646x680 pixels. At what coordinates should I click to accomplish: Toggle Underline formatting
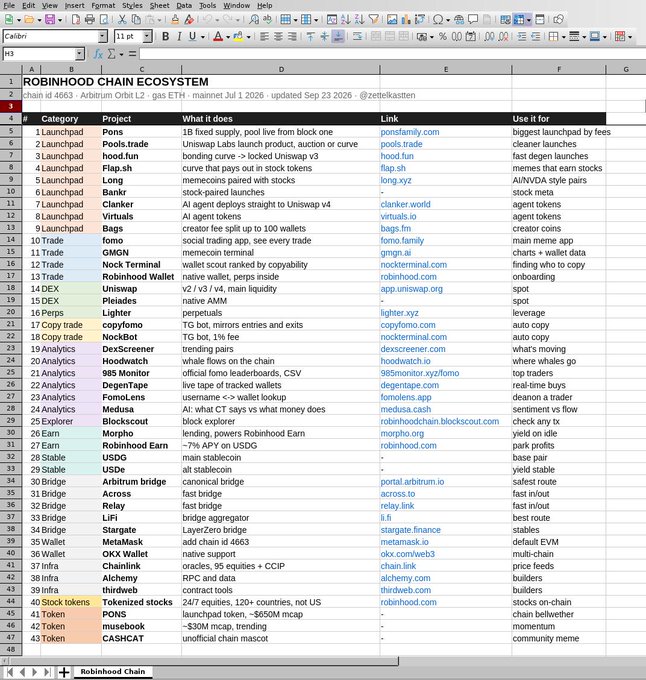[x=192, y=36]
